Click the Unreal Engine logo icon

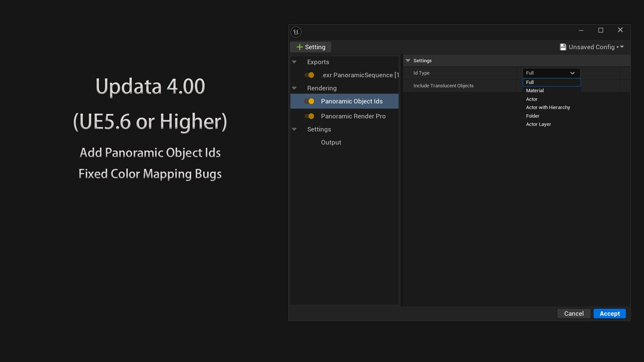coord(296,32)
